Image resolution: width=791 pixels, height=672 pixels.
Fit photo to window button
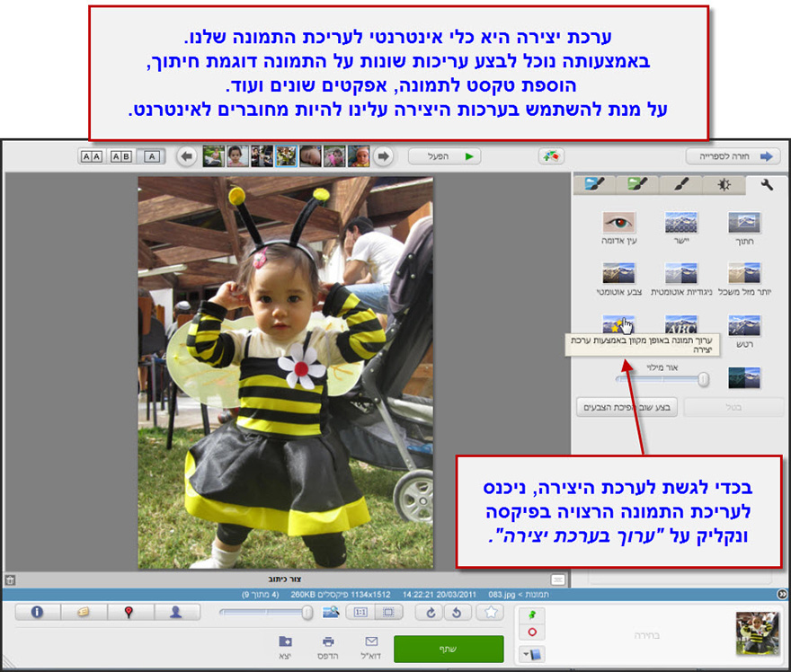click(388, 612)
